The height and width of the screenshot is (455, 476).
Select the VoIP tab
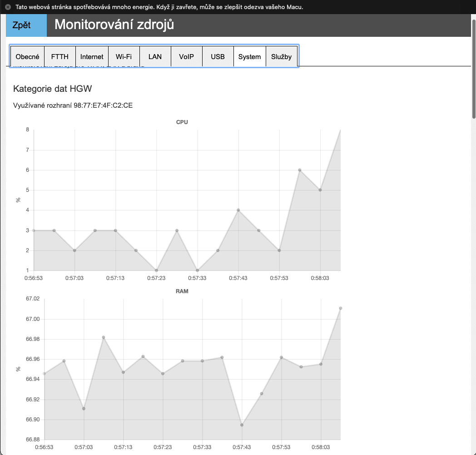pos(186,56)
